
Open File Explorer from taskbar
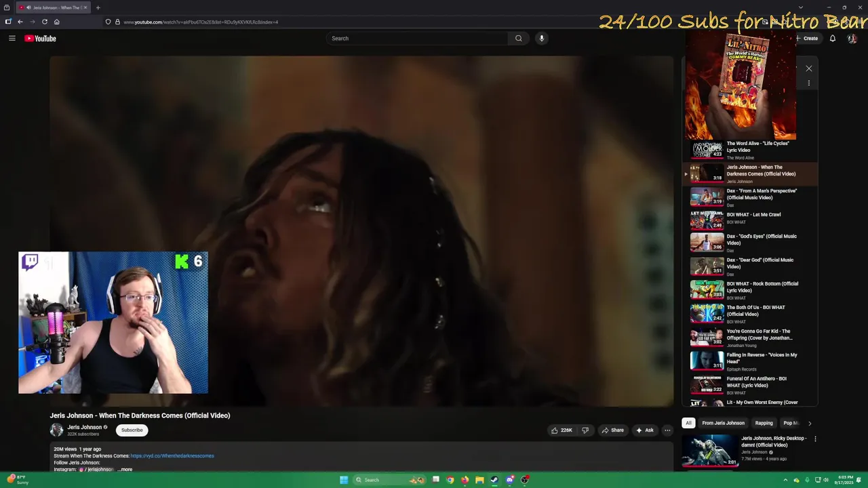tap(479, 480)
